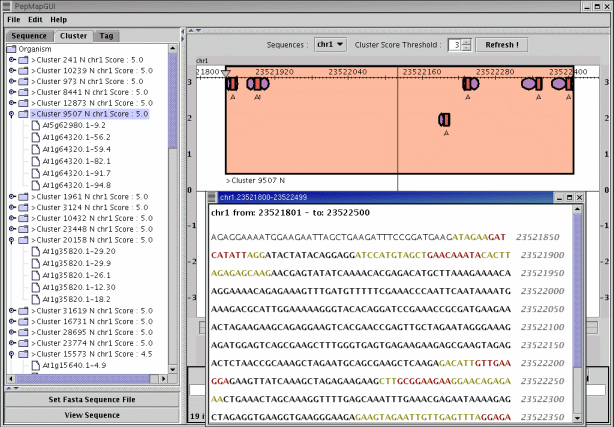
Task: Click the triangle position marker on ruler
Action: tap(225, 73)
